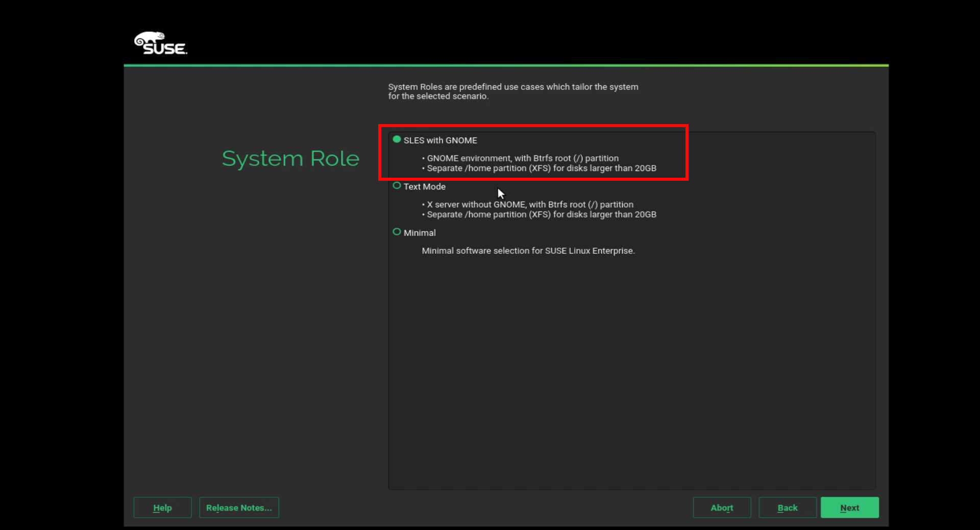View the Release Notes
This screenshot has height=530, width=980.
click(x=239, y=508)
